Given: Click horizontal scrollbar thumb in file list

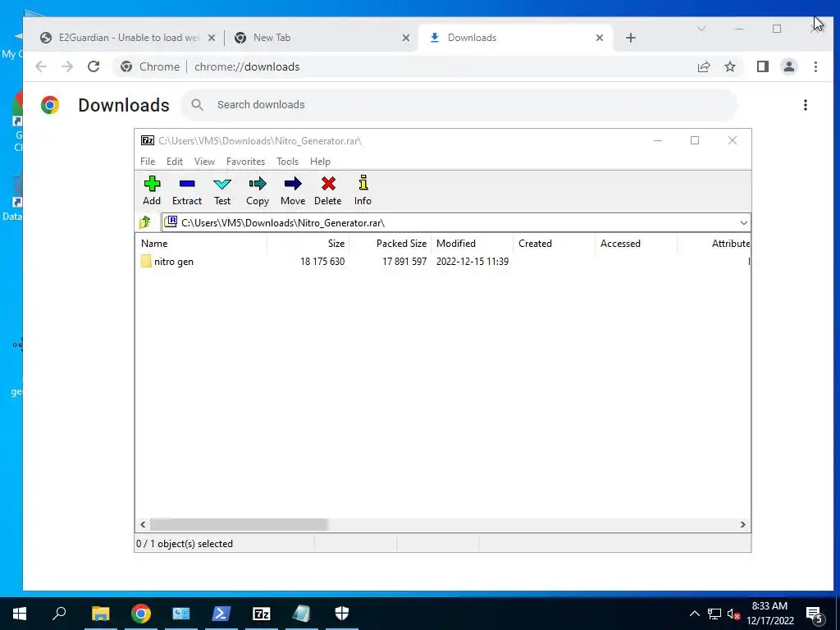Looking at the screenshot, I should point(239,524).
